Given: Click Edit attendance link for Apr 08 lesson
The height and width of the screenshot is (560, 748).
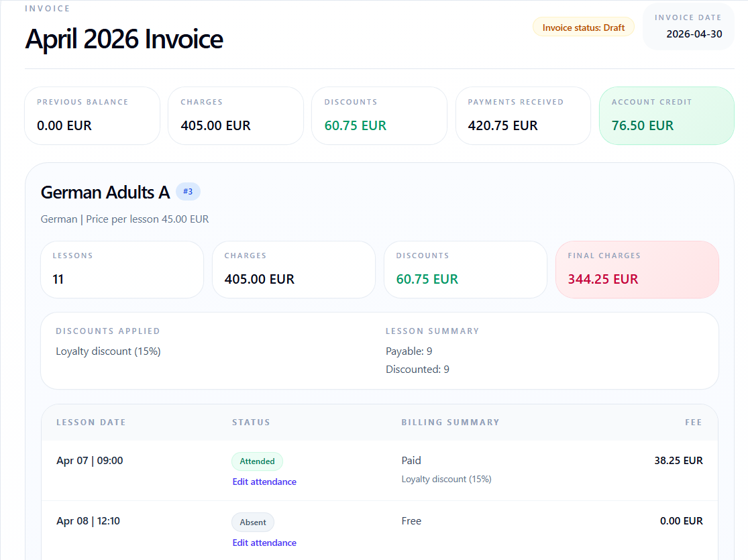Looking at the screenshot, I should point(264,543).
